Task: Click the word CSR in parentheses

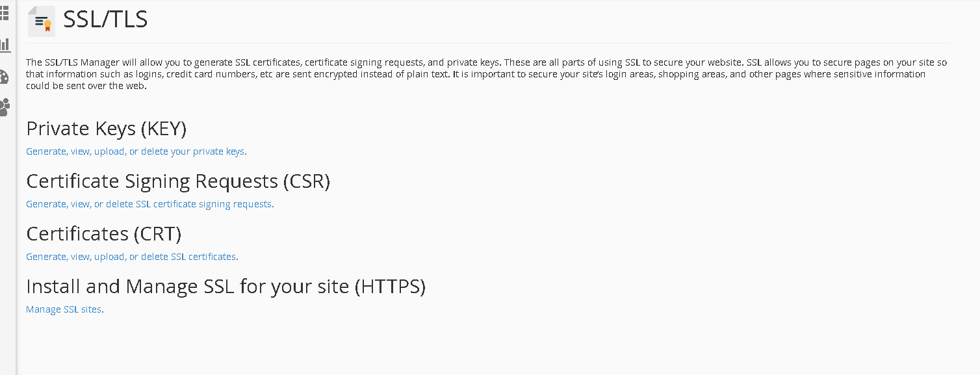Action: [x=307, y=181]
